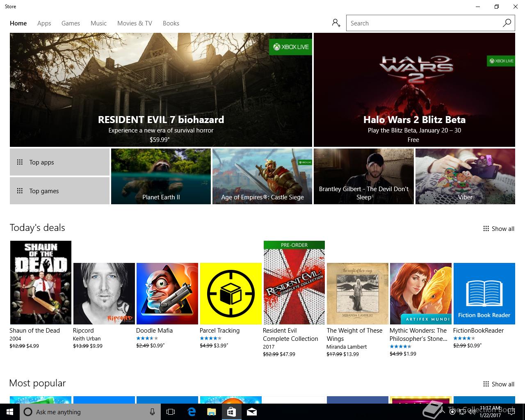Switch to the Home tab

tap(18, 23)
